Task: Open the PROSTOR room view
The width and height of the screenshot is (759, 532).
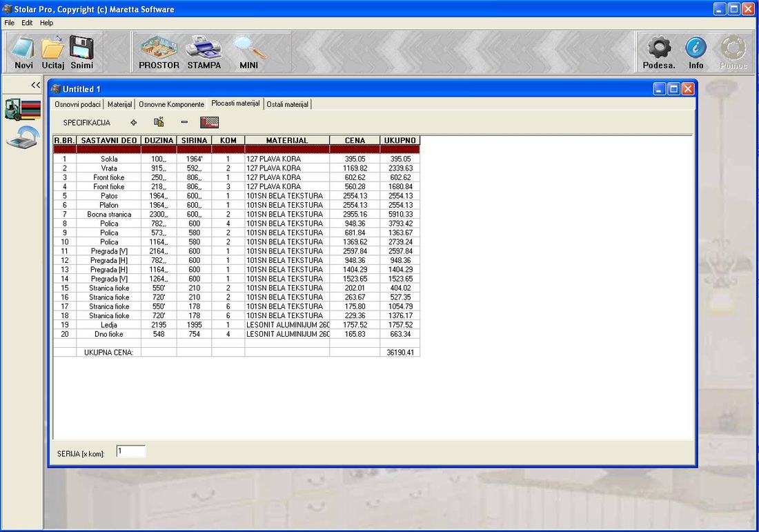Action: pos(159,52)
